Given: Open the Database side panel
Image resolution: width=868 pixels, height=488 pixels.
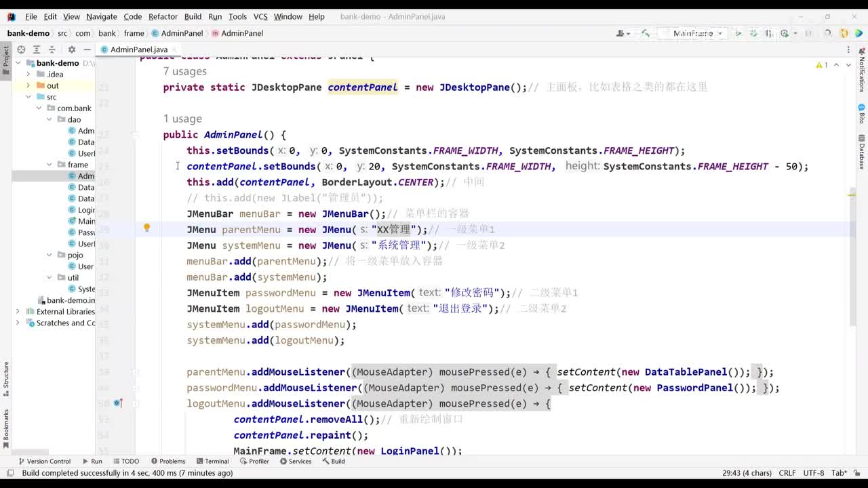Looking at the screenshot, I should pyautogui.click(x=862, y=152).
